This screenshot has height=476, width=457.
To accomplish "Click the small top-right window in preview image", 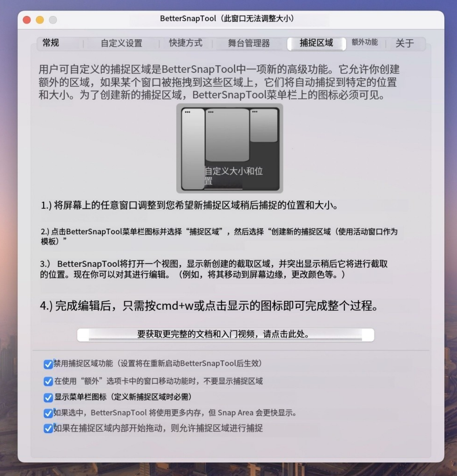I will click(x=264, y=125).
